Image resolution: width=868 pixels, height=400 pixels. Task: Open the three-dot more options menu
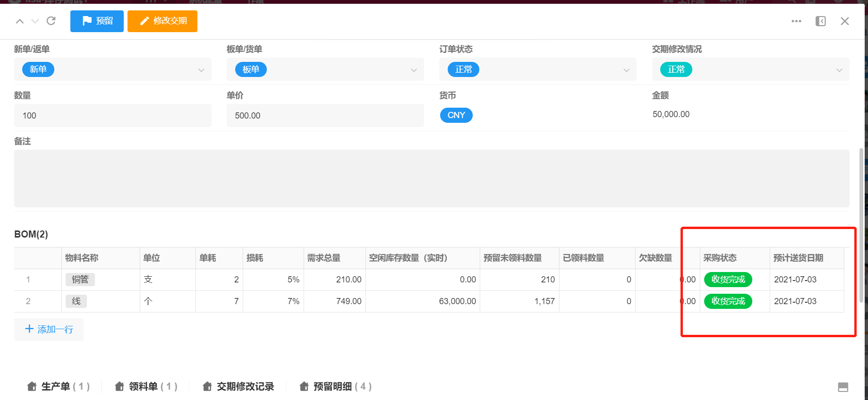[796, 21]
